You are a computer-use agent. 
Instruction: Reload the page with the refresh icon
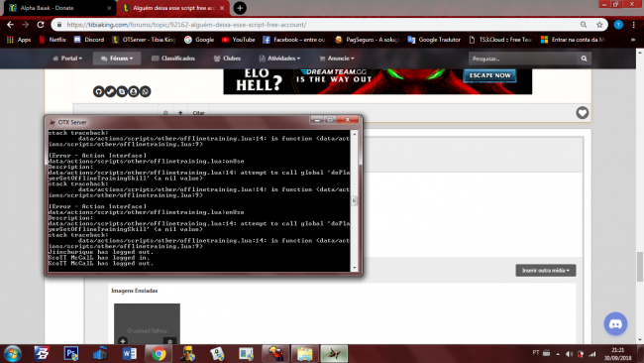(41, 25)
